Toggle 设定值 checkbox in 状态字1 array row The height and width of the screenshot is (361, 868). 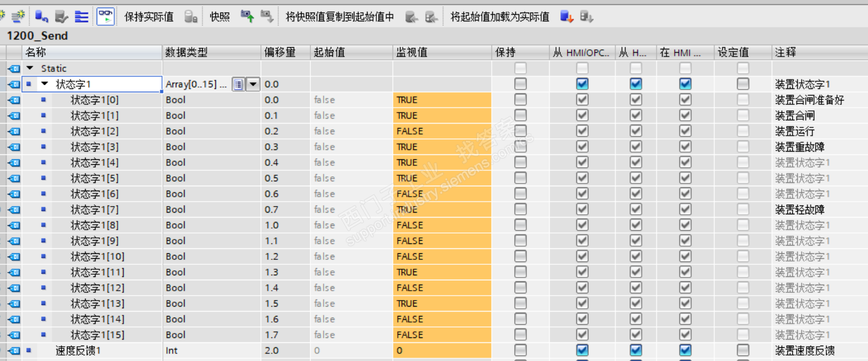pyautogui.click(x=743, y=84)
